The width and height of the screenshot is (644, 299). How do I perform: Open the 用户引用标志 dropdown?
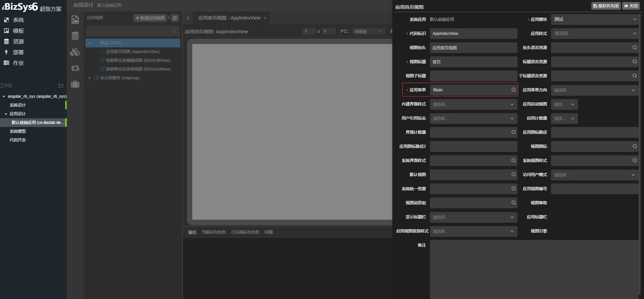point(474,118)
